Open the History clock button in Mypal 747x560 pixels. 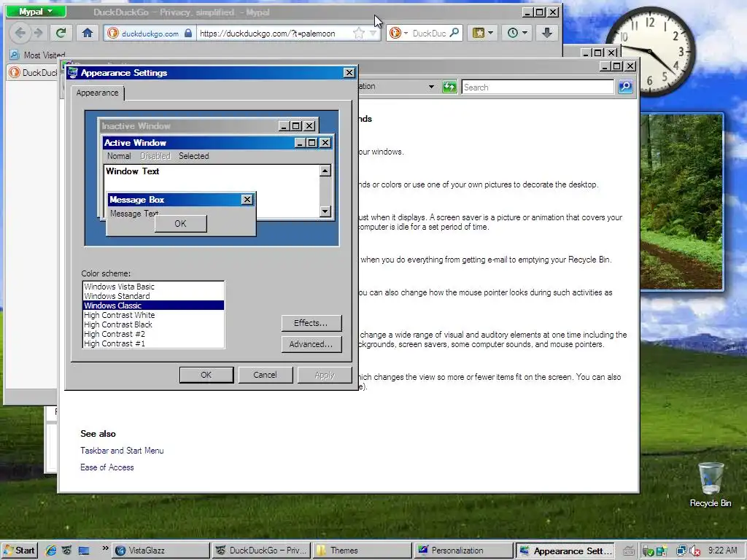(x=517, y=33)
